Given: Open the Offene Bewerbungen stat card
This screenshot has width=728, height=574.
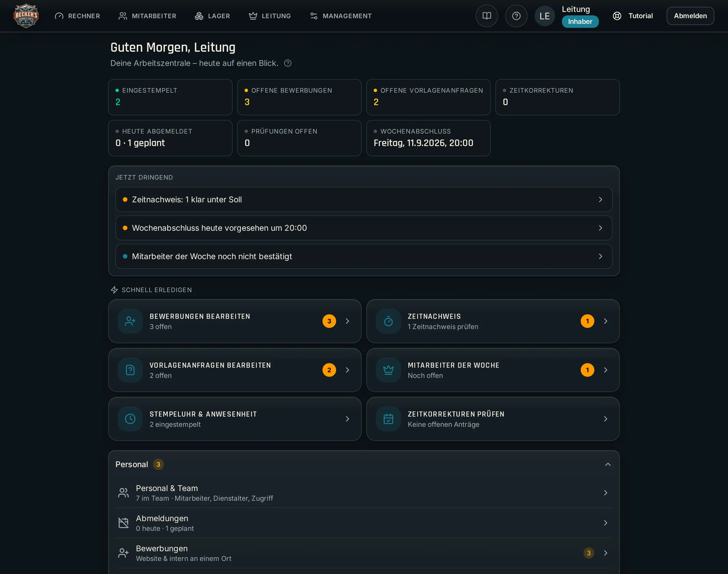Looking at the screenshot, I should point(299,97).
